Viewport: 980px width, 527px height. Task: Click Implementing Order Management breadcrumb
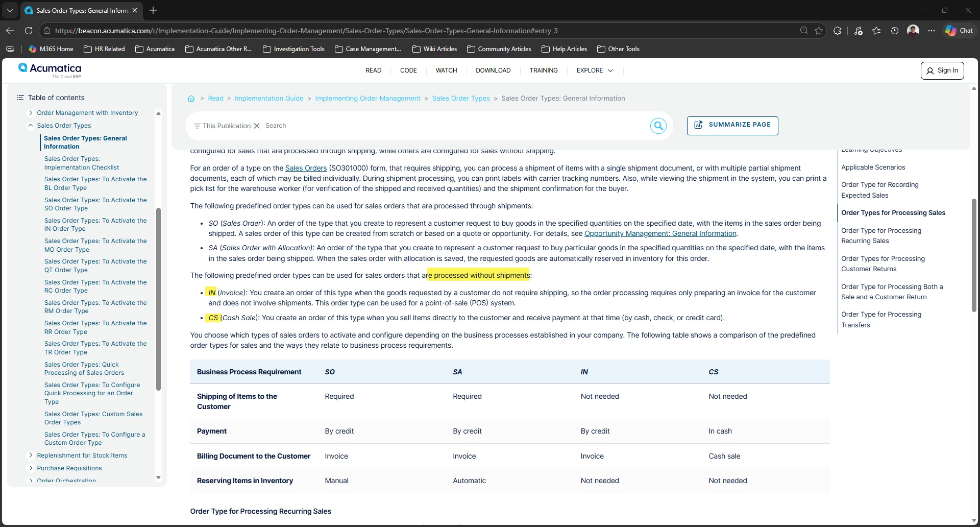[367, 99]
